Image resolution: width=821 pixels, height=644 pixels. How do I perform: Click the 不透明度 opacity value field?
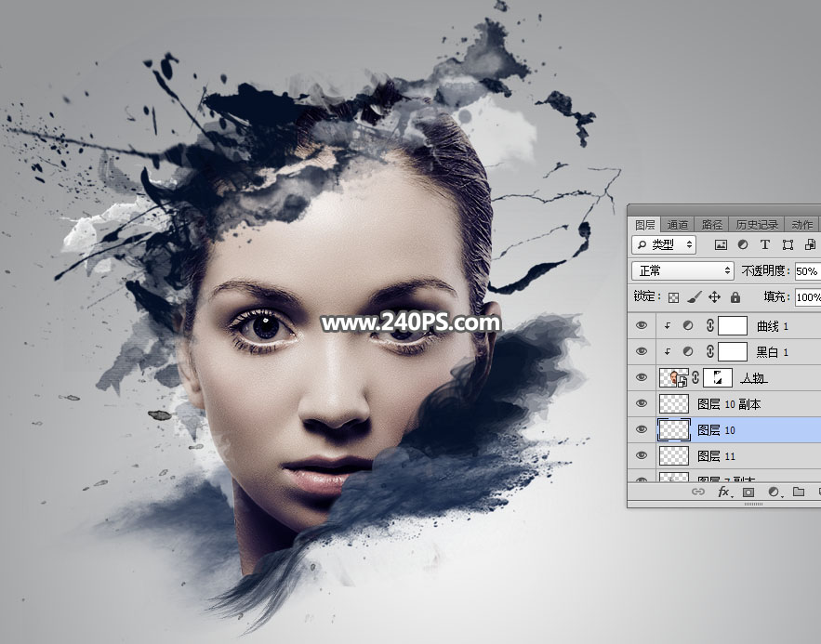(x=807, y=271)
